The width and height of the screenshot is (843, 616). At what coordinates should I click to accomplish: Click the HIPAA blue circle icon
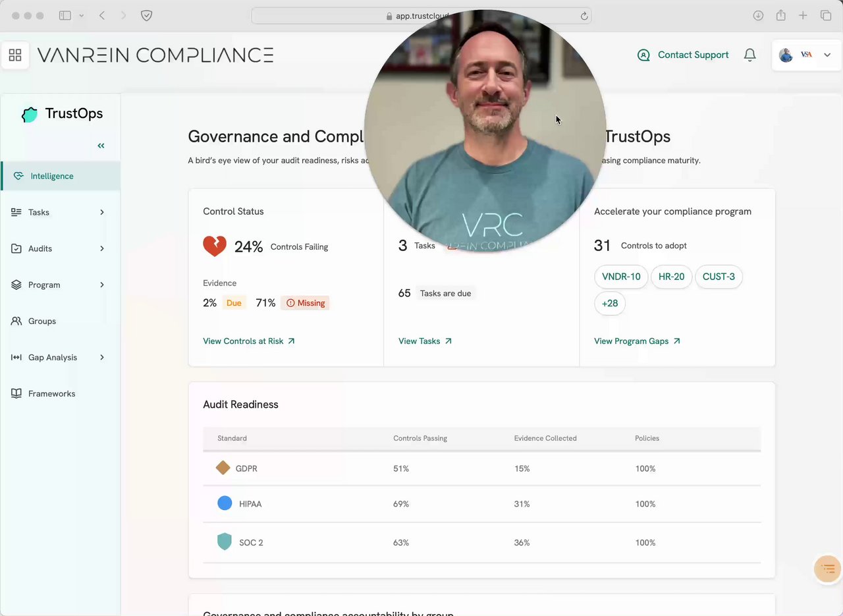225,503
